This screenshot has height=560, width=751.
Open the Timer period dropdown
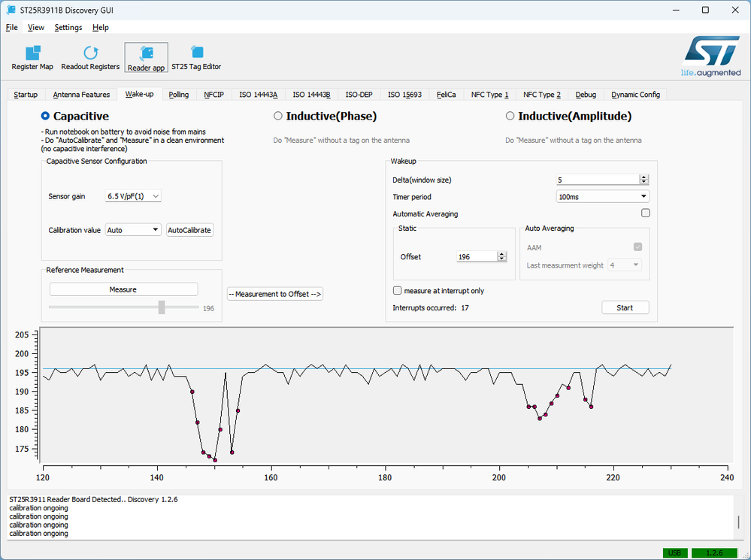tap(602, 196)
